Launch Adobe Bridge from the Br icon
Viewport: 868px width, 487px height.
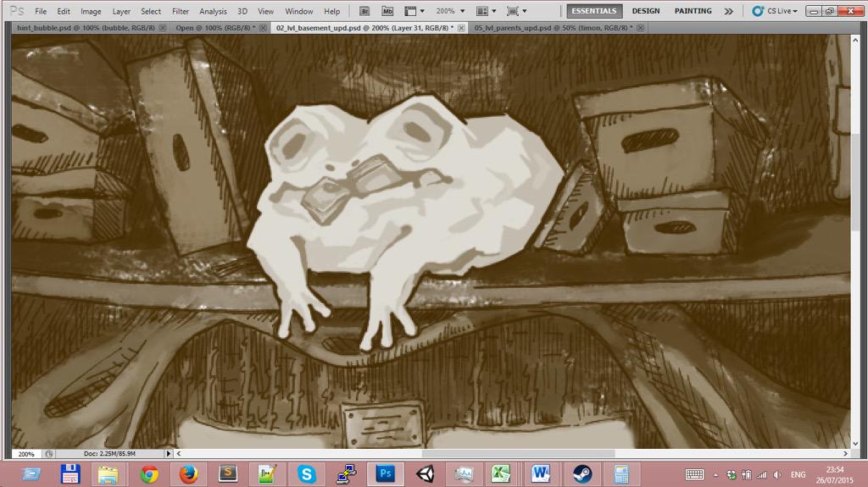tap(364, 11)
